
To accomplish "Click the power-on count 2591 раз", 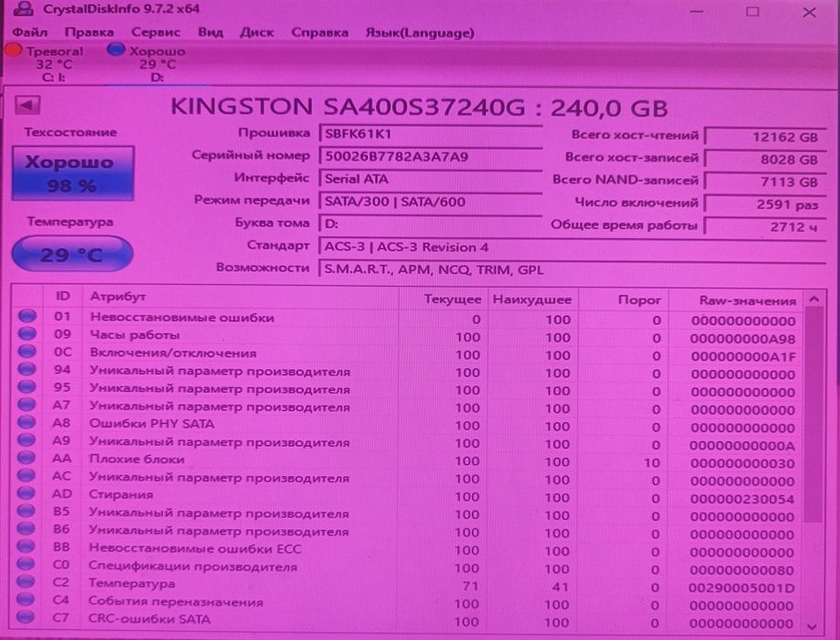I will [765, 204].
